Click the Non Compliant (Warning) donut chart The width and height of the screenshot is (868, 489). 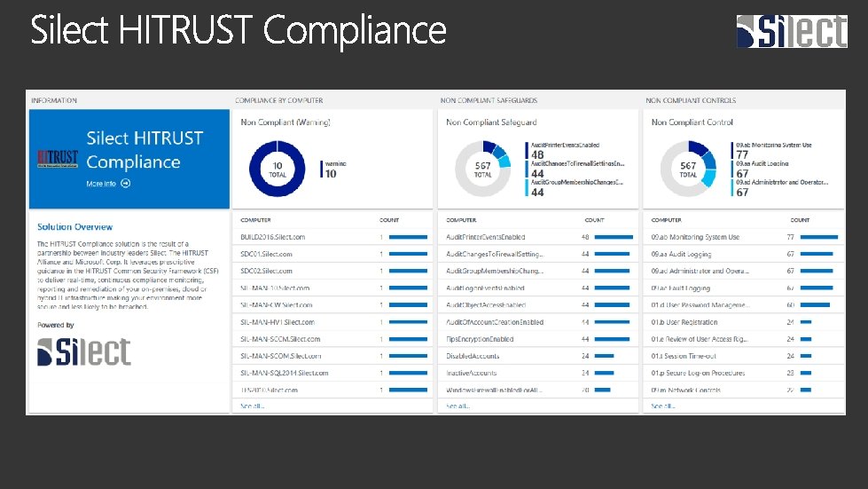point(278,169)
